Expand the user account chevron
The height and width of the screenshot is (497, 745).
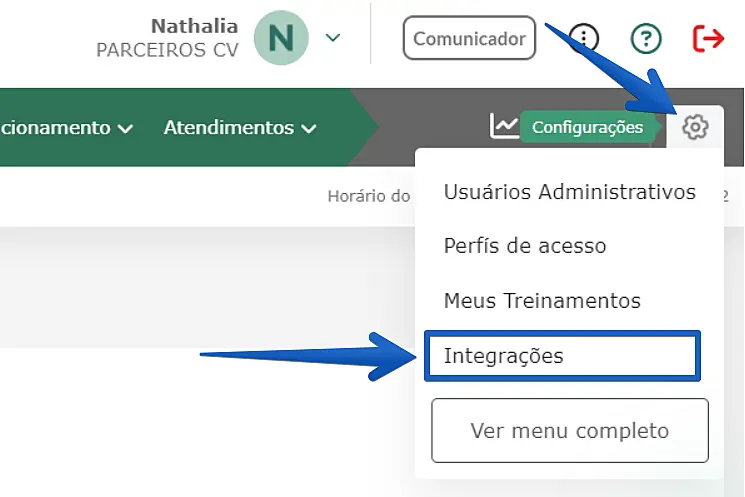coord(333,38)
